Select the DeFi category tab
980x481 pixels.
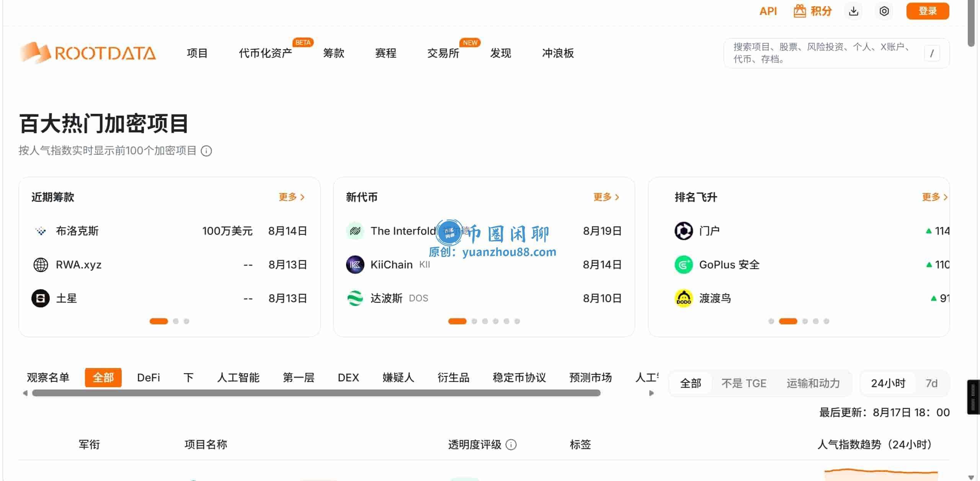[149, 378]
